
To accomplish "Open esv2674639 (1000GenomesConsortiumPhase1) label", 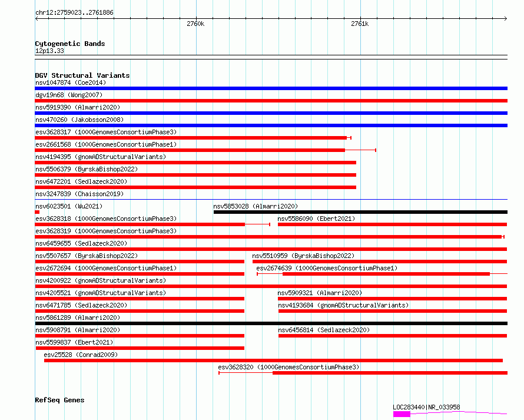I will pos(327,268).
